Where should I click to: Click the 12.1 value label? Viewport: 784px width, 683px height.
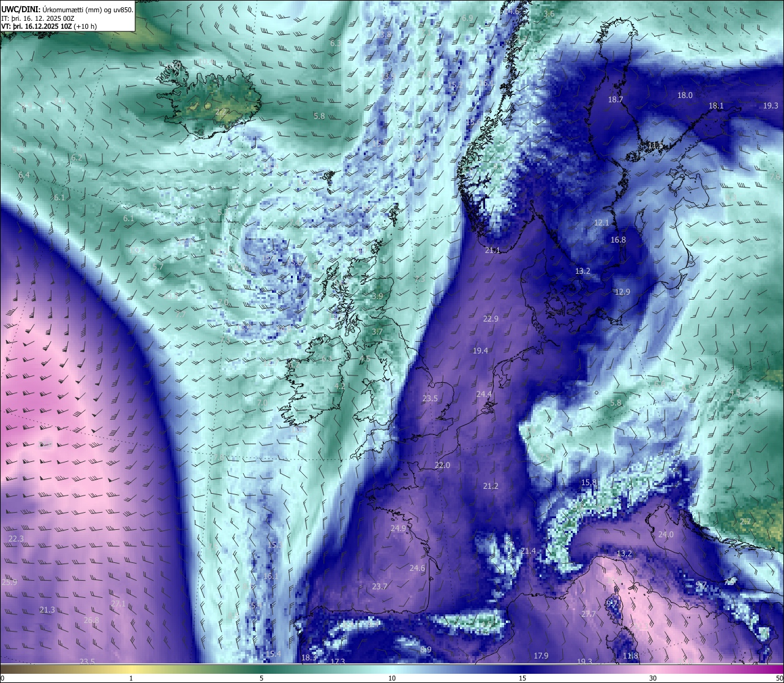pyautogui.click(x=601, y=222)
